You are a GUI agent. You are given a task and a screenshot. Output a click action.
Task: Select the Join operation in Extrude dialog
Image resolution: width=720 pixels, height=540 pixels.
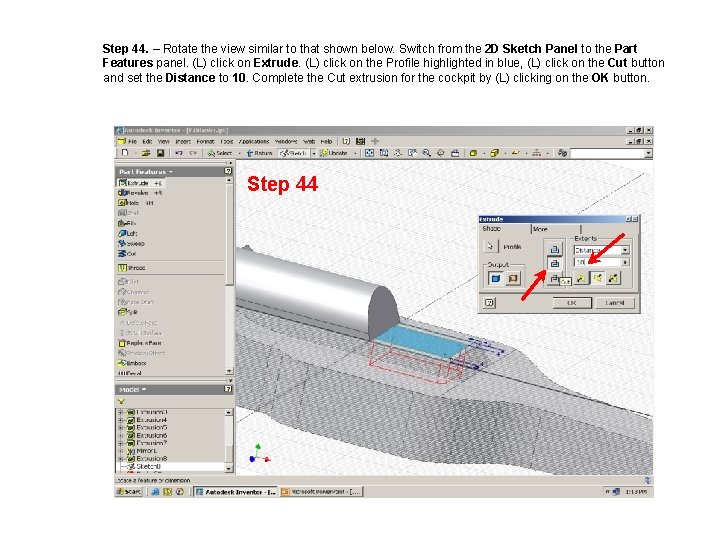click(x=555, y=249)
